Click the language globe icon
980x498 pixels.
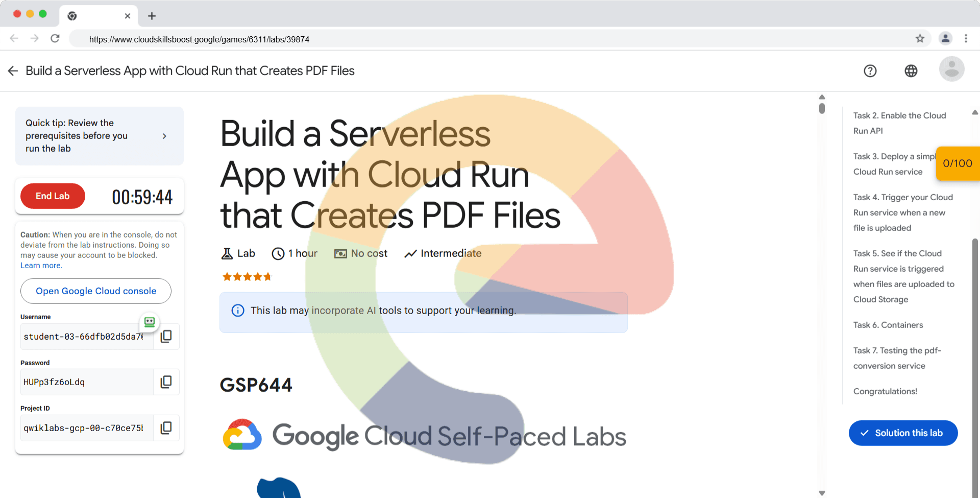(x=911, y=71)
